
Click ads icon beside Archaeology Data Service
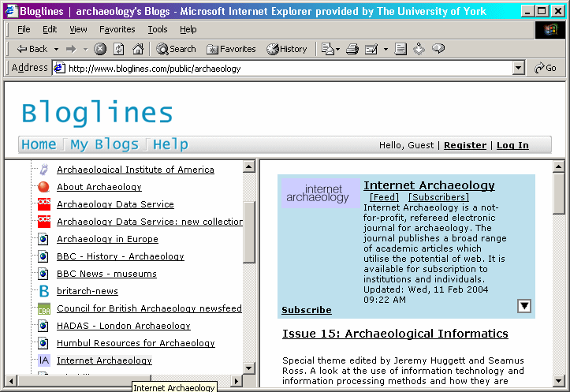pyautogui.click(x=44, y=204)
